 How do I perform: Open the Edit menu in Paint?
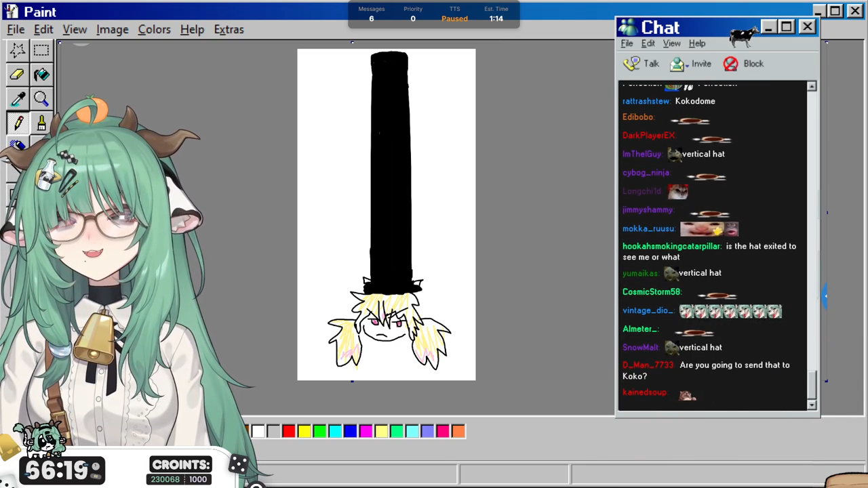pos(43,29)
